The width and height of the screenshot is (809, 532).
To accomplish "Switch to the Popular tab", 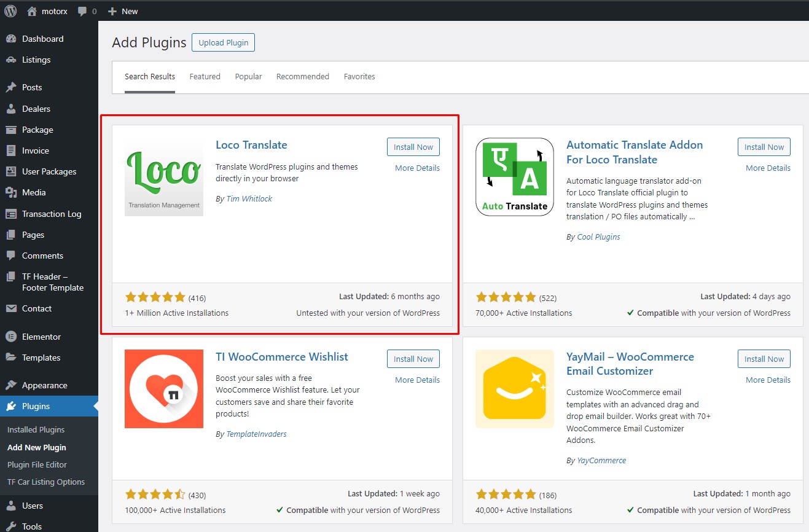I will (248, 77).
